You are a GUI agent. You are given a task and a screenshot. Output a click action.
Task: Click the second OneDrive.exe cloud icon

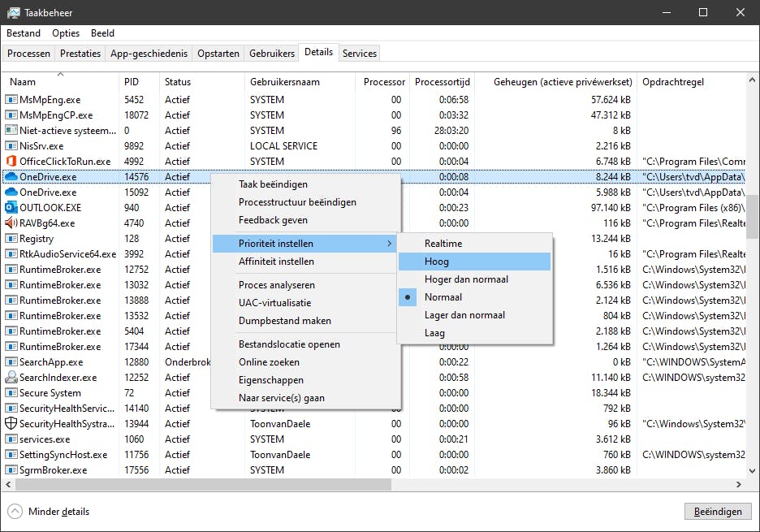click(11, 192)
